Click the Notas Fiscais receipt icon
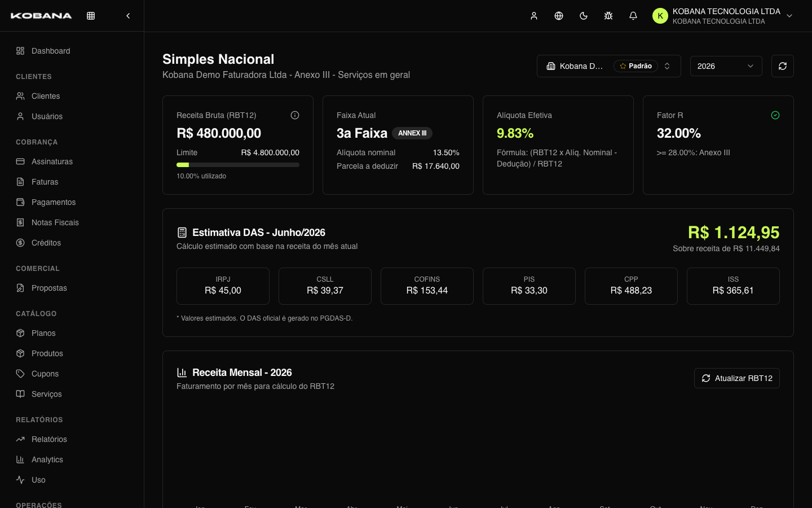This screenshot has height=508, width=812. coord(20,222)
